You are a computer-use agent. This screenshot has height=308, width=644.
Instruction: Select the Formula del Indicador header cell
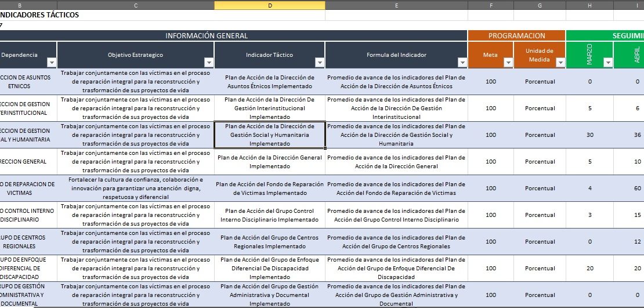coord(396,55)
